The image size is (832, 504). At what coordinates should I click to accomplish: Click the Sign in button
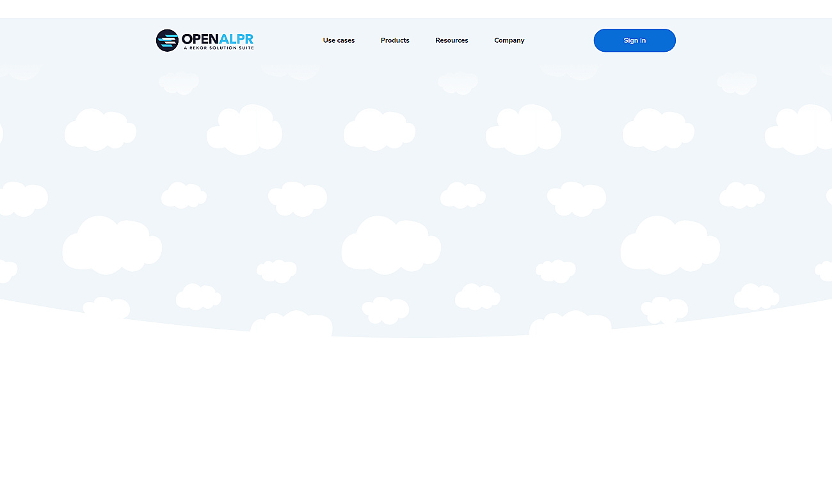click(x=635, y=40)
